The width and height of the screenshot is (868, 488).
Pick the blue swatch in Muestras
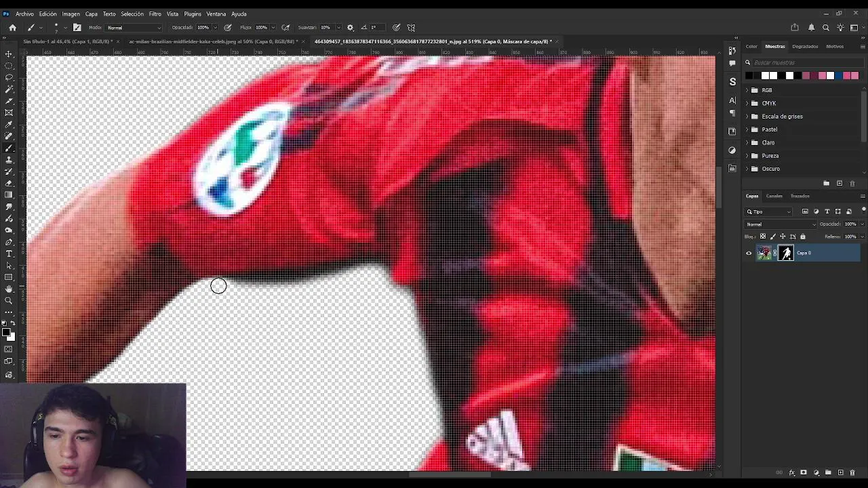point(838,75)
